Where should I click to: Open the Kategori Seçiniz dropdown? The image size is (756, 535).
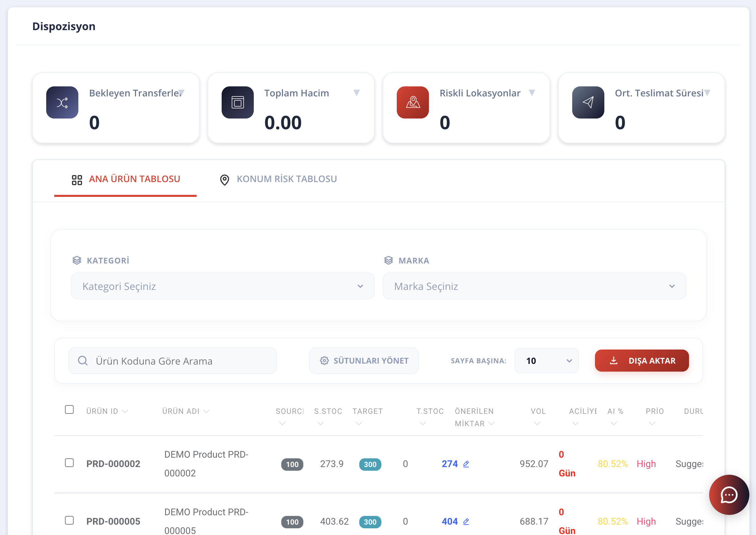tap(222, 286)
